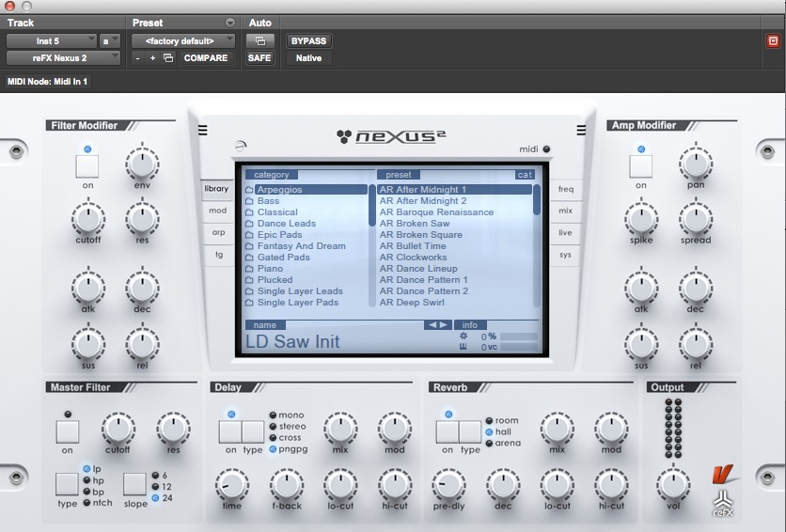Toggle Reverb on button

448,431
